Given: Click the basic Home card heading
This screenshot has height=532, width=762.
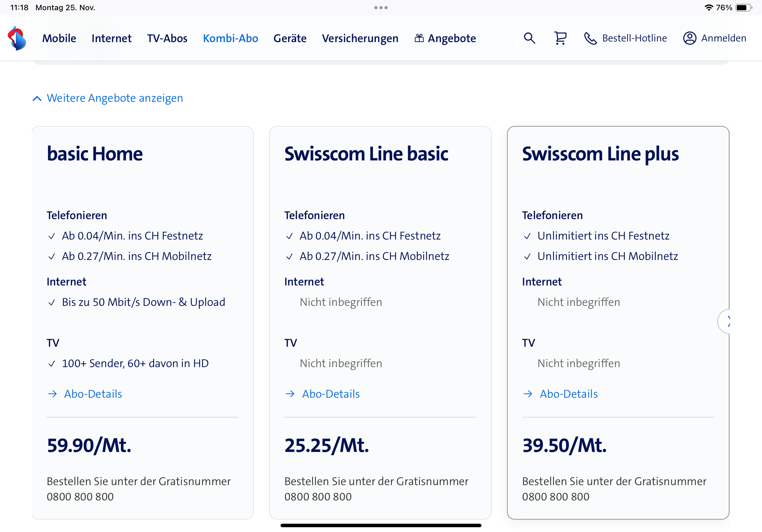Looking at the screenshot, I should pos(94,154).
